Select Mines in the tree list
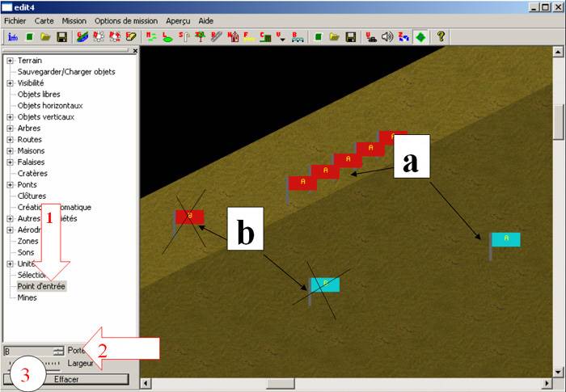Viewport: 566px width, 392px height. tap(27, 297)
